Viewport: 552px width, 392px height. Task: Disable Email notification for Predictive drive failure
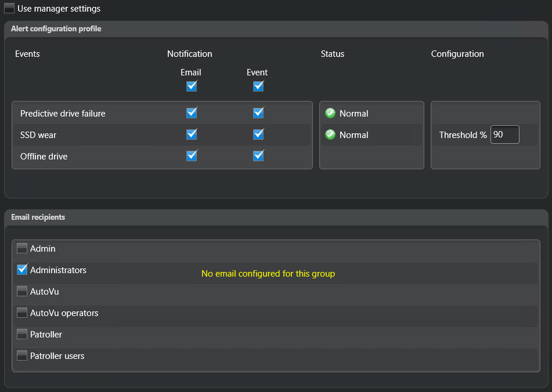192,112
